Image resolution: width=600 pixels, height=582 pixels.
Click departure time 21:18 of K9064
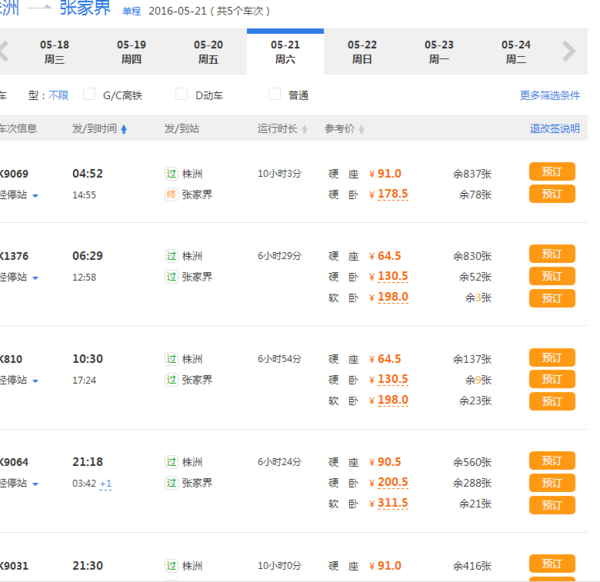[x=88, y=462]
